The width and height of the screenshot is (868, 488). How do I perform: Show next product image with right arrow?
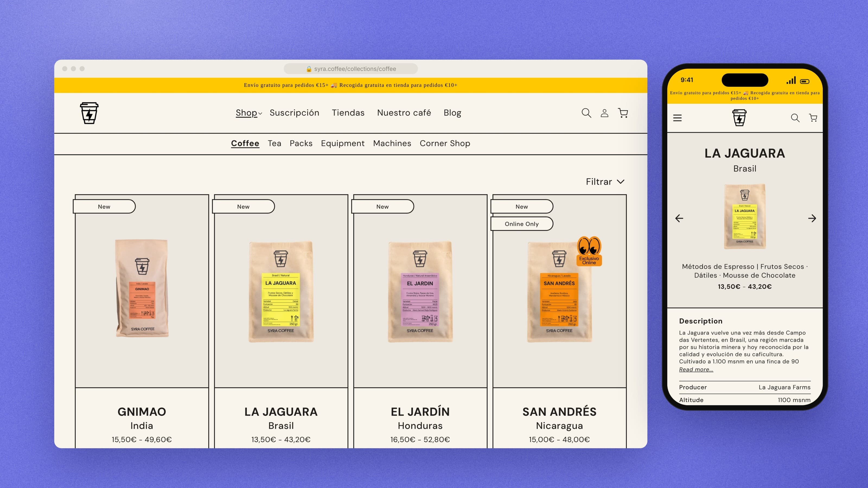pos(812,218)
